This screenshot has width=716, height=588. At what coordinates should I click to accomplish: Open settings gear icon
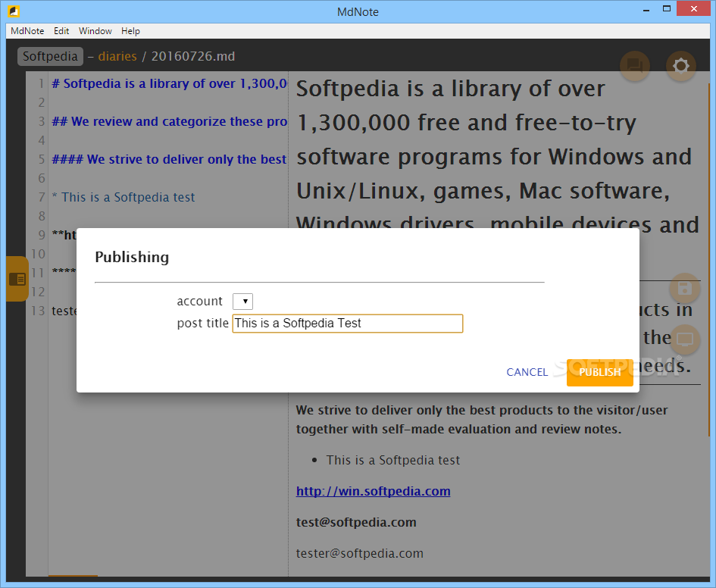[x=681, y=66]
